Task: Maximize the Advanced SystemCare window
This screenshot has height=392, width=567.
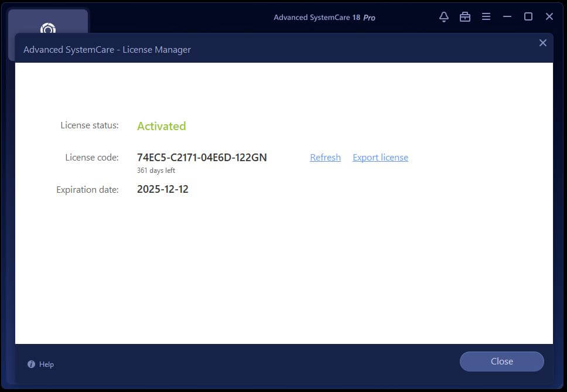Action: pyautogui.click(x=528, y=16)
